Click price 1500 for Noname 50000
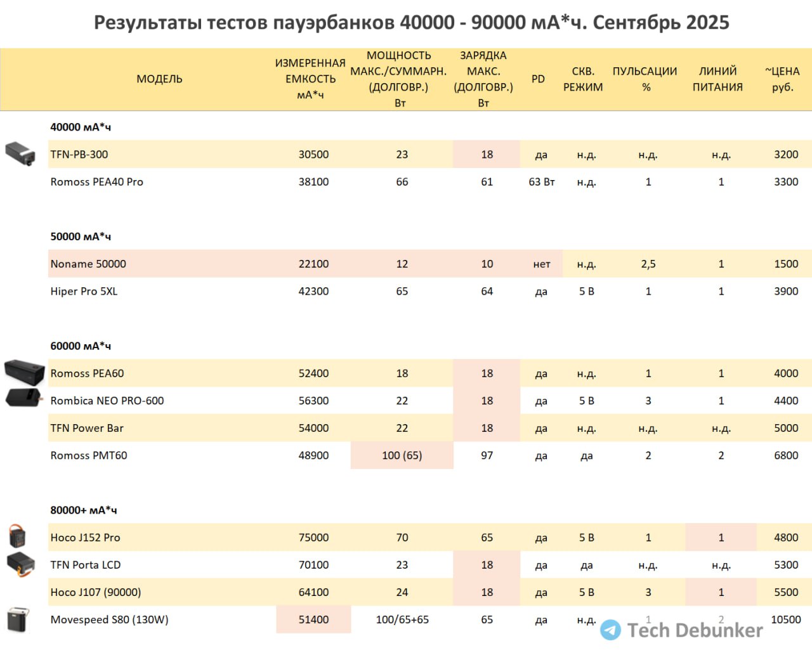Image resolution: width=812 pixels, height=660 pixels. [786, 264]
